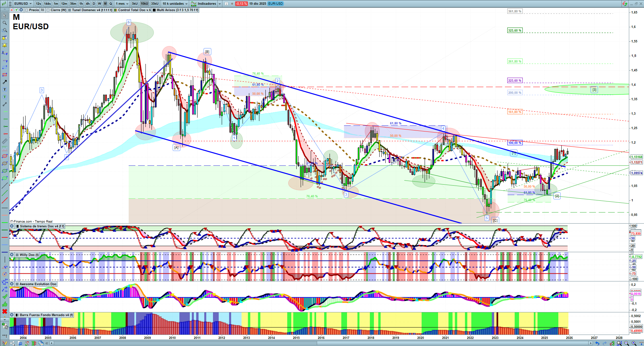Select the magnifier zoom tool

[4, 23]
